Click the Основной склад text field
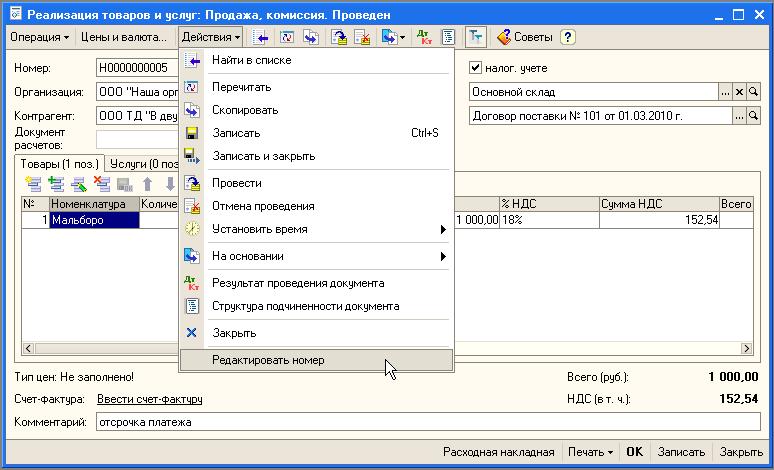774x470 pixels. pos(594,92)
